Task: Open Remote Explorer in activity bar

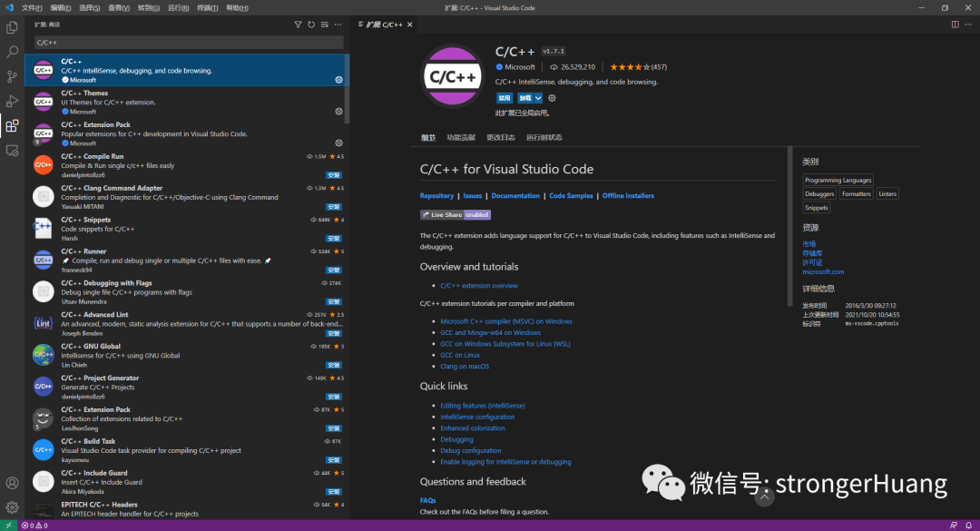Action: [x=12, y=151]
